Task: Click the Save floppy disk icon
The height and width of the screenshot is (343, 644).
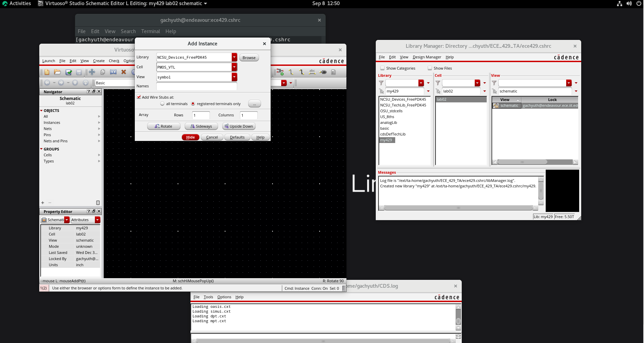Action: 79,72
